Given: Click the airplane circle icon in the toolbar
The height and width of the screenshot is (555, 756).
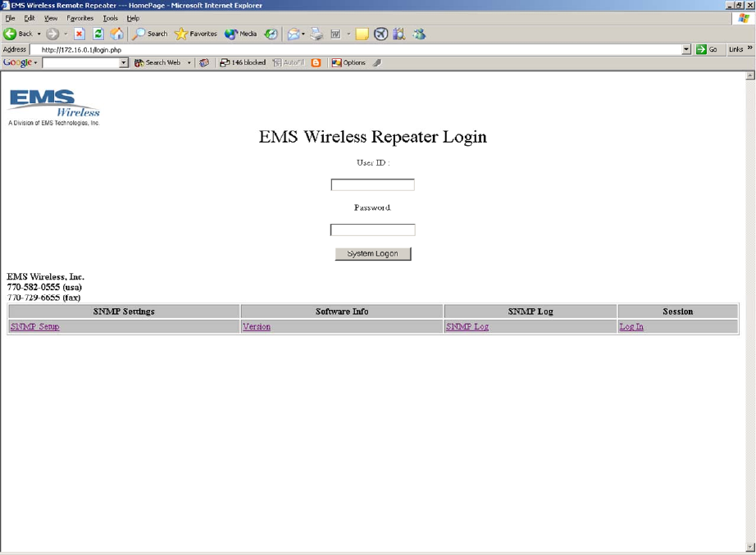Looking at the screenshot, I should pos(381,34).
